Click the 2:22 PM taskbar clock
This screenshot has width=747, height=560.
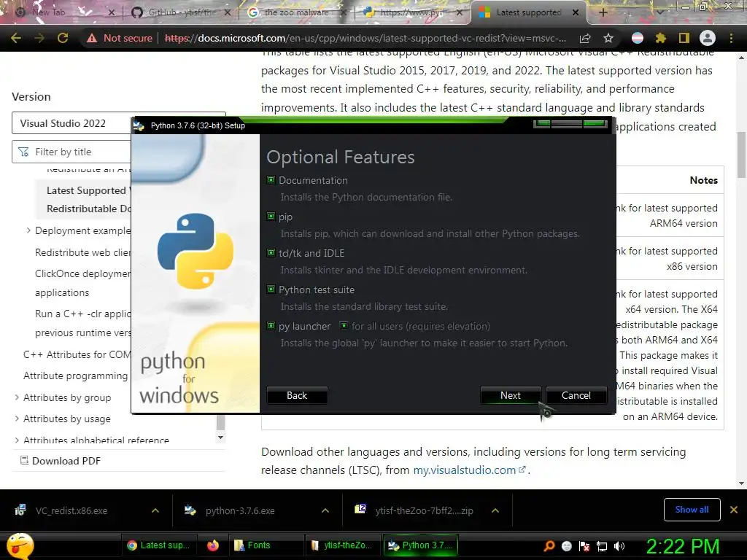683,546
